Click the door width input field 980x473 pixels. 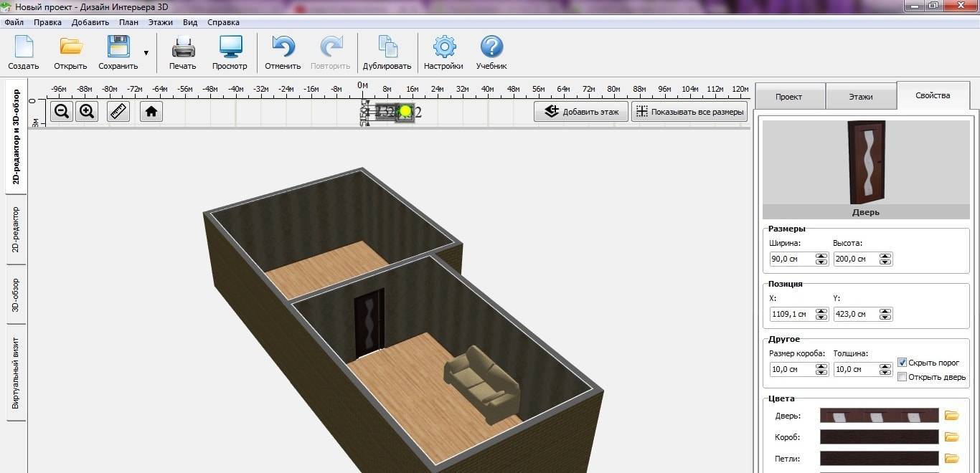click(x=792, y=259)
